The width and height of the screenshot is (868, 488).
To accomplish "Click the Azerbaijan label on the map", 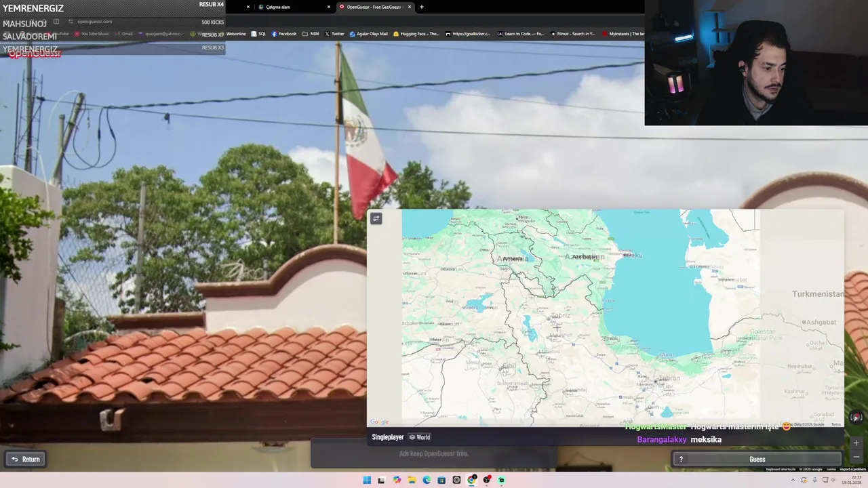I will [x=585, y=256].
